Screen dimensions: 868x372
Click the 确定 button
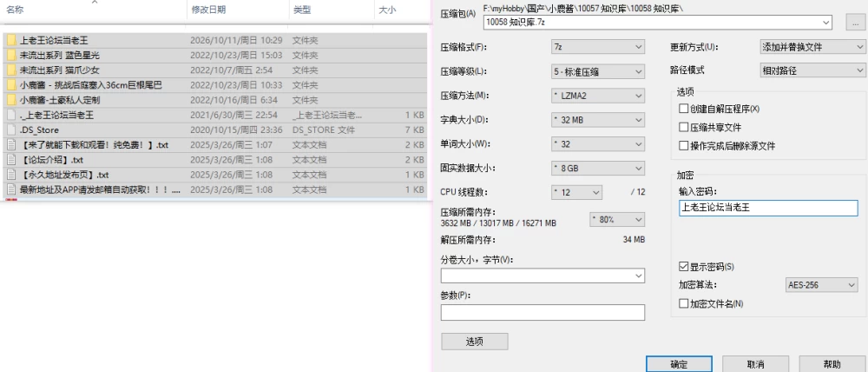point(679,364)
